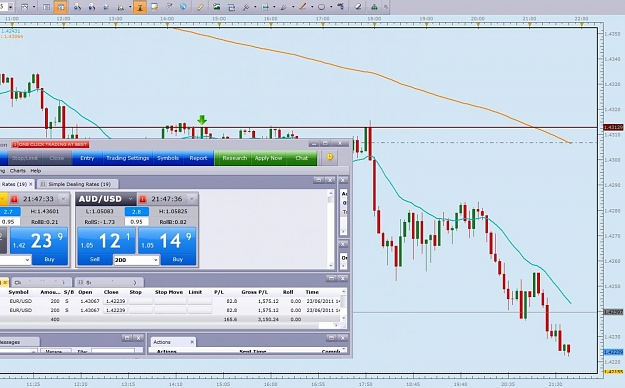Select the orange line drawing tool

pos(303,7)
